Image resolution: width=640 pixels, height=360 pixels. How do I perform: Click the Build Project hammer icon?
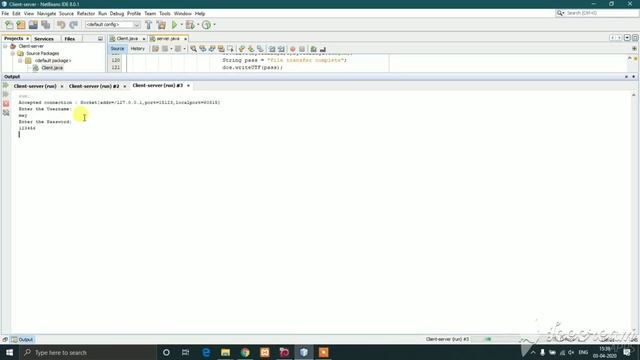[149, 25]
